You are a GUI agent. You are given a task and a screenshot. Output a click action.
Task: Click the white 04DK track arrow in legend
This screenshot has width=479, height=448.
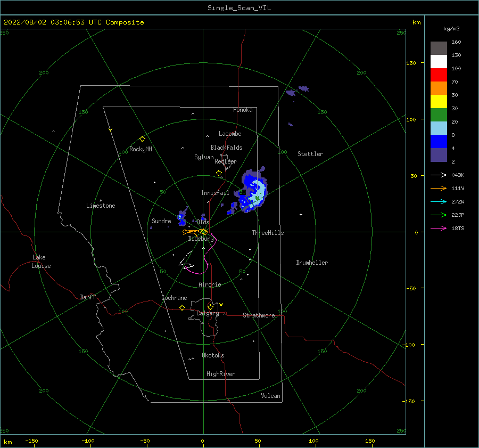coord(439,175)
